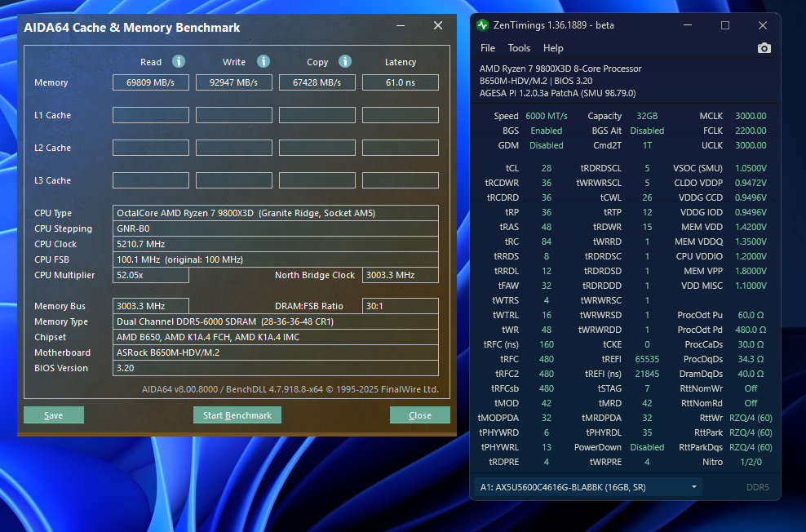Click DRAM:FSB Ratio value 30:1
The image size is (806, 532).
point(401,306)
